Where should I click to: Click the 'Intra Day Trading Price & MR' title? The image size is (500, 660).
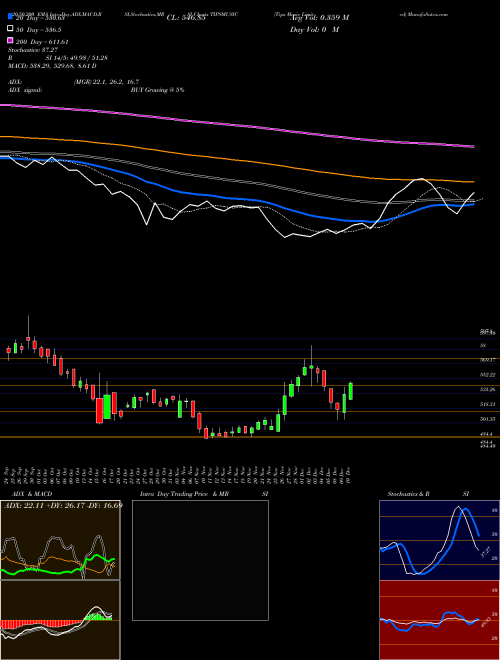coord(184,494)
